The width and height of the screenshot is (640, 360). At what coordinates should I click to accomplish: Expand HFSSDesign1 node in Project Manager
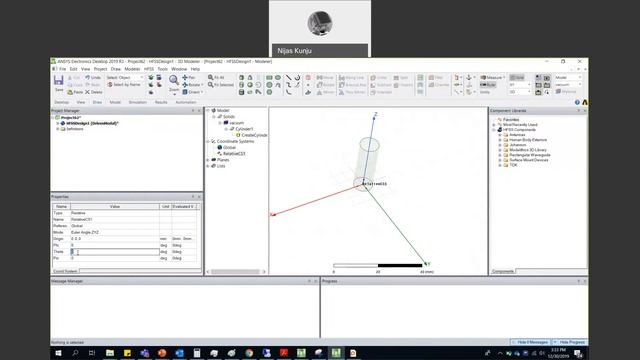(x=58, y=123)
